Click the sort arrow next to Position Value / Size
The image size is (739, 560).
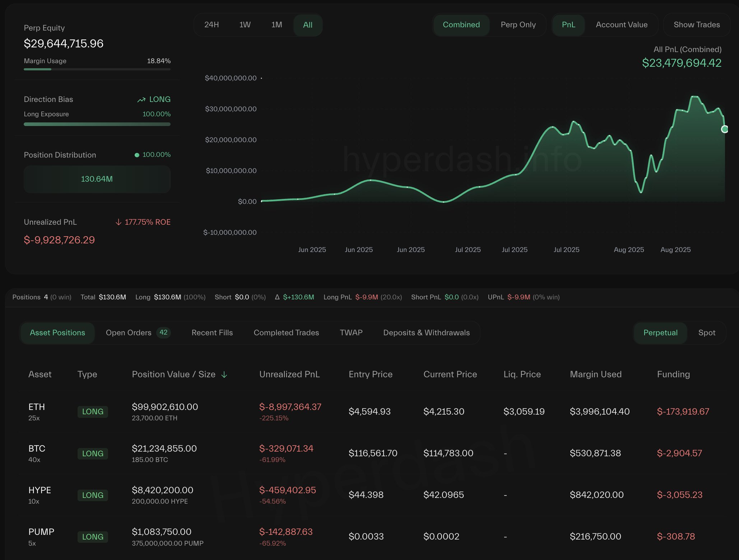pyautogui.click(x=224, y=375)
